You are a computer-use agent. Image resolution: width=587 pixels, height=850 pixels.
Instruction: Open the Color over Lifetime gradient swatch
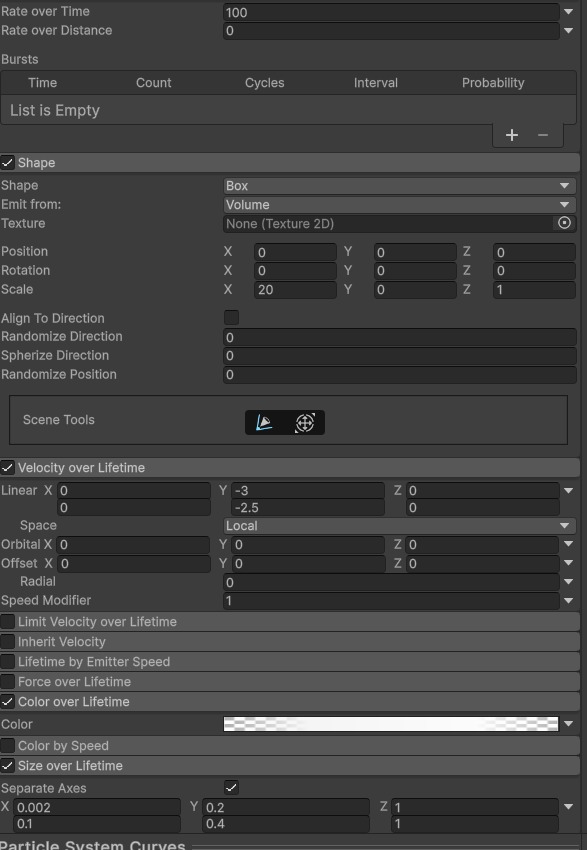(391, 724)
